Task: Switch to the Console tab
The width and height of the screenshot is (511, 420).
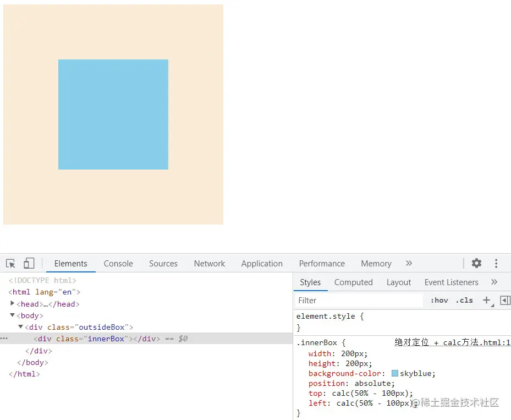Action: pos(118,264)
